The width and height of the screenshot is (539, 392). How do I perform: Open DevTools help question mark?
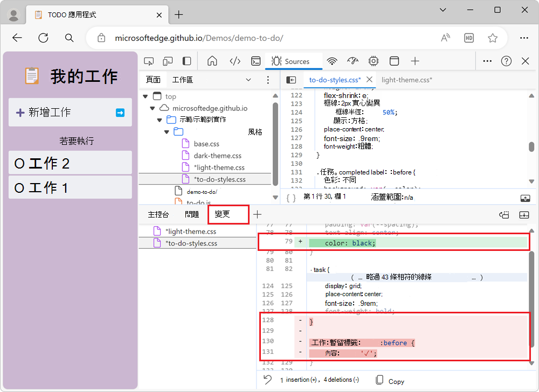506,61
